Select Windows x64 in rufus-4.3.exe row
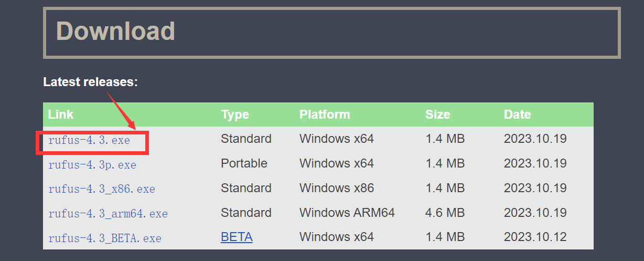The height and width of the screenshot is (261, 644). [337, 139]
